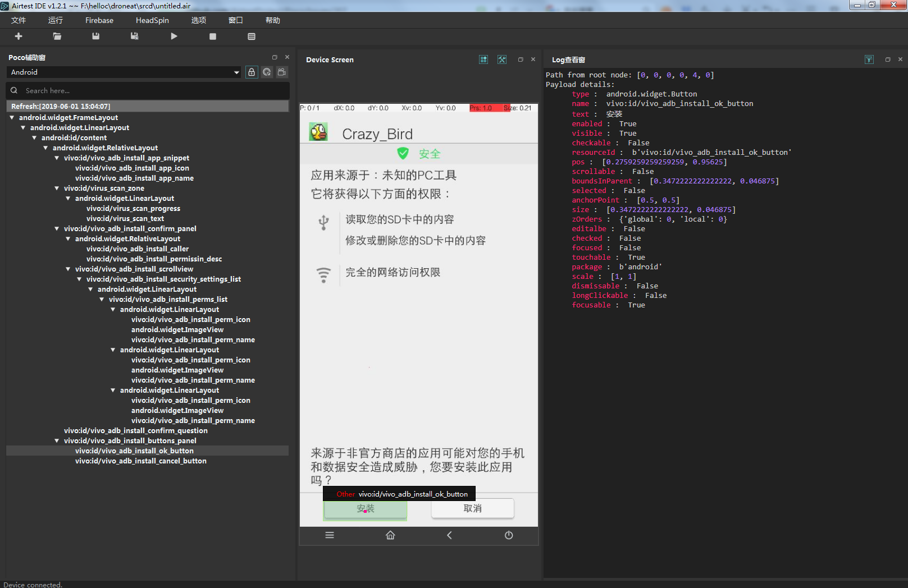Tap the green security shield icon
Screen dimensions: 908x588
click(403, 153)
